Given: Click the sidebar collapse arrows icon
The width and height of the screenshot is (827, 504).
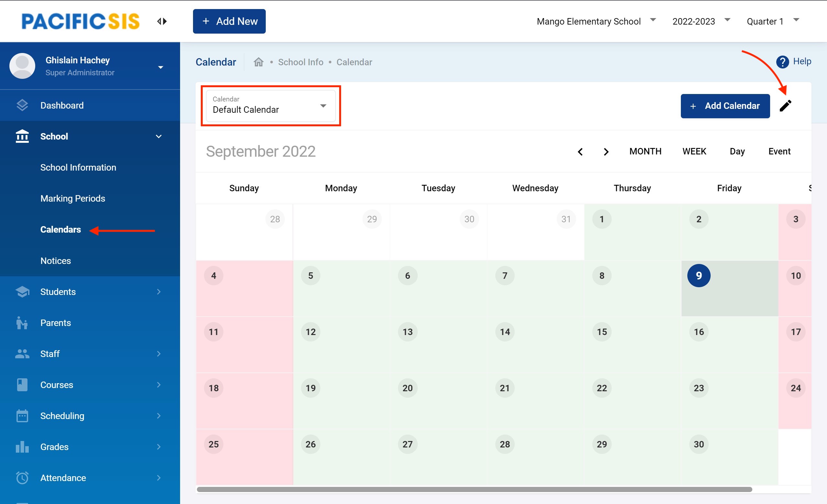Looking at the screenshot, I should click(162, 21).
